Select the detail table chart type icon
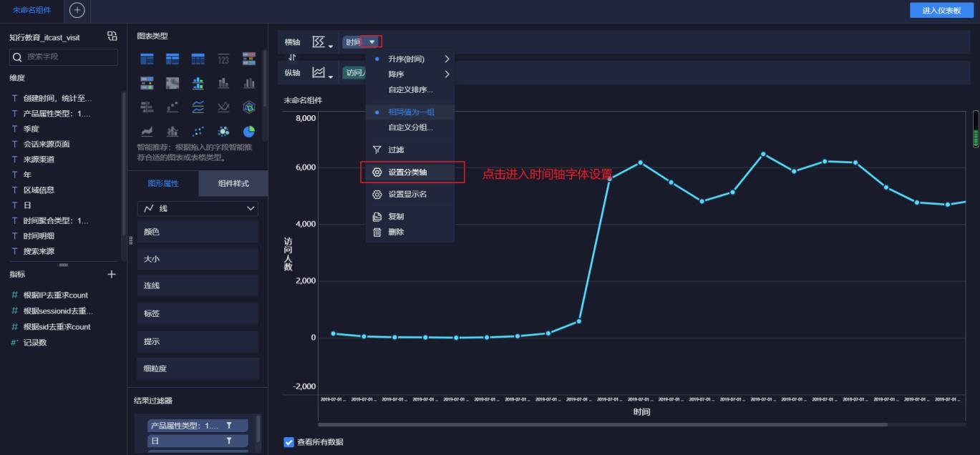The image size is (980, 455). [x=198, y=59]
